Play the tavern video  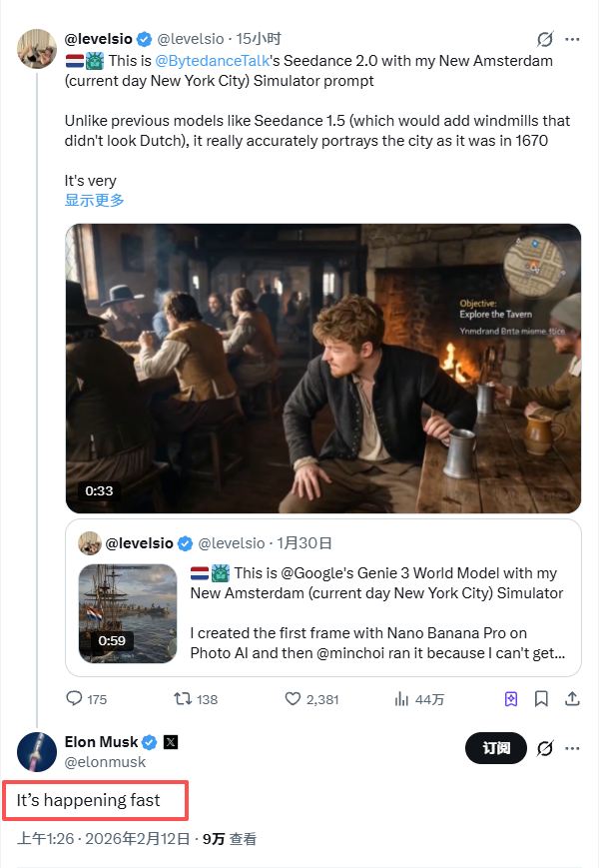(322, 368)
